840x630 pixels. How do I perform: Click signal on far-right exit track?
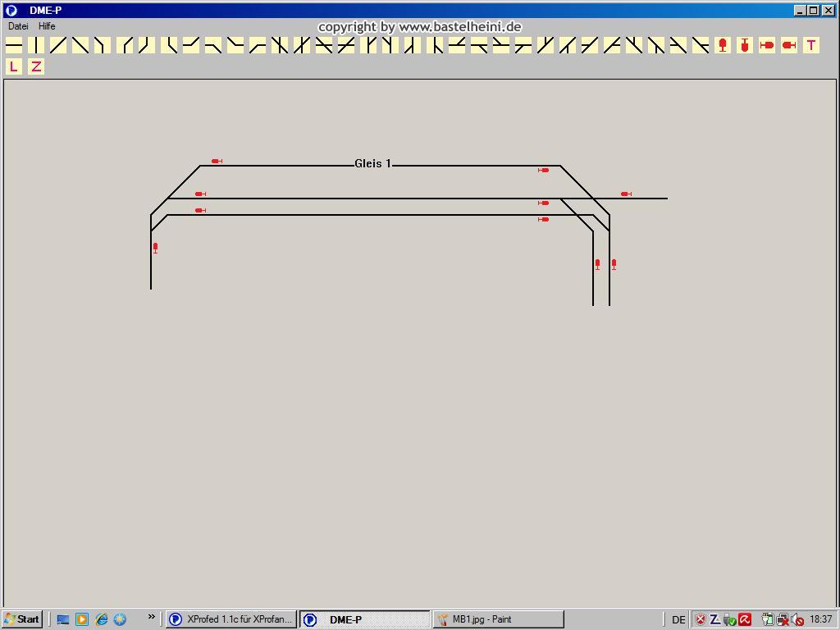pyautogui.click(x=626, y=194)
